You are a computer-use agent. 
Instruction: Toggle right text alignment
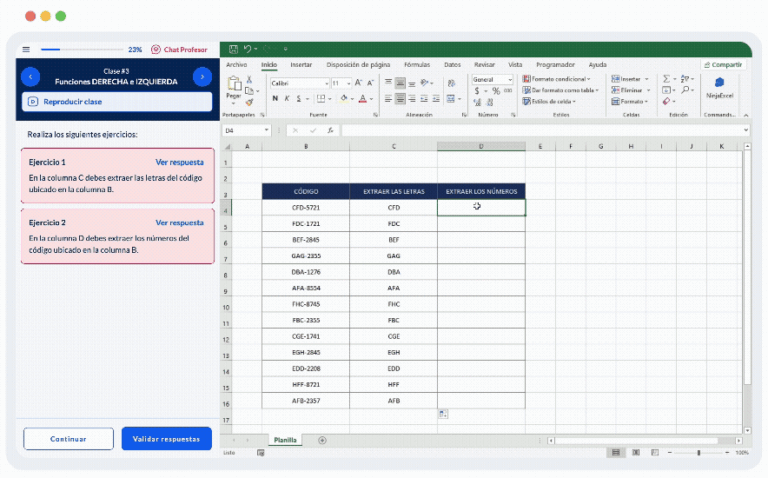412,98
